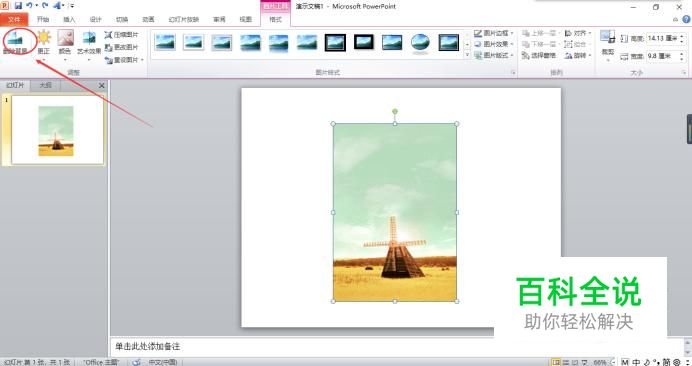This screenshot has height=366, width=692.
Task: Minimize the ribbon with the caret icon
Action: (x=676, y=19)
